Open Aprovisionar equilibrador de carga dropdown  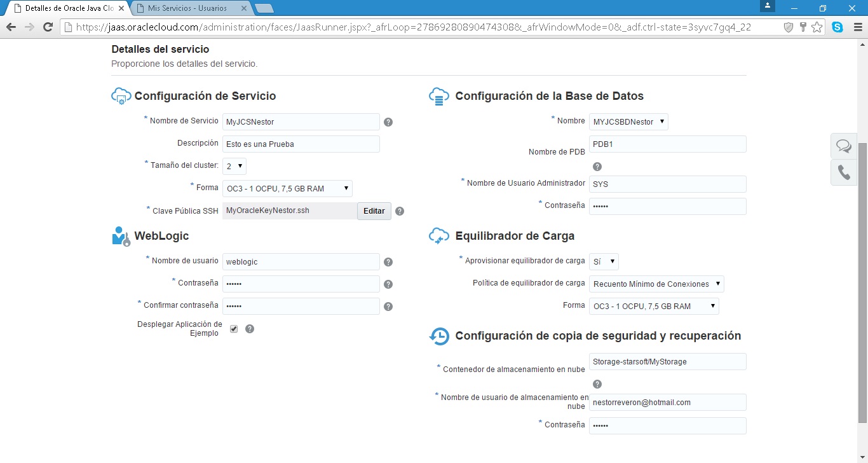604,261
